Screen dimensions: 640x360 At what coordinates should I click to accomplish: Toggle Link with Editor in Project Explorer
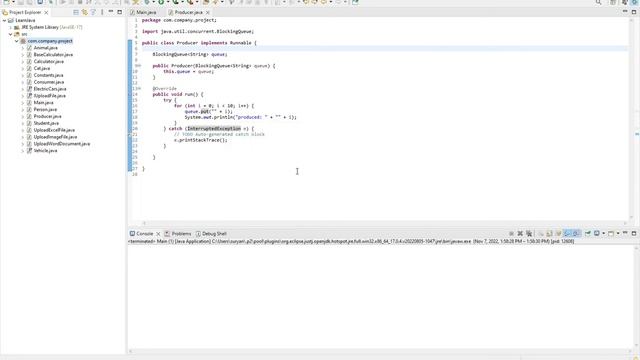click(x=84, y=12)
